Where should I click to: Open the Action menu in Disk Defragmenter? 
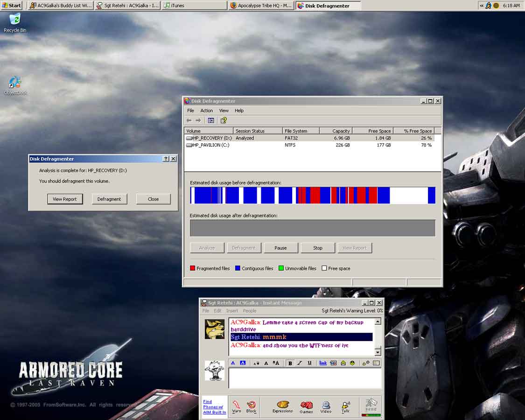[x=207, y=111]
